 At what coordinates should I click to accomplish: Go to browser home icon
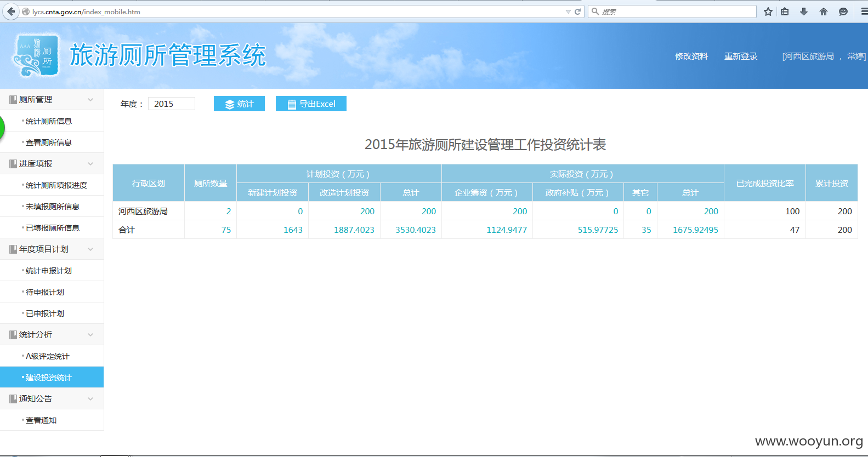coord(824,12)
